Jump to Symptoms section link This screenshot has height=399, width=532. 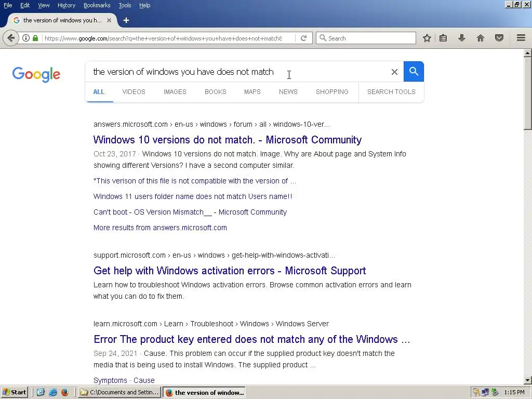pos(110,380)
